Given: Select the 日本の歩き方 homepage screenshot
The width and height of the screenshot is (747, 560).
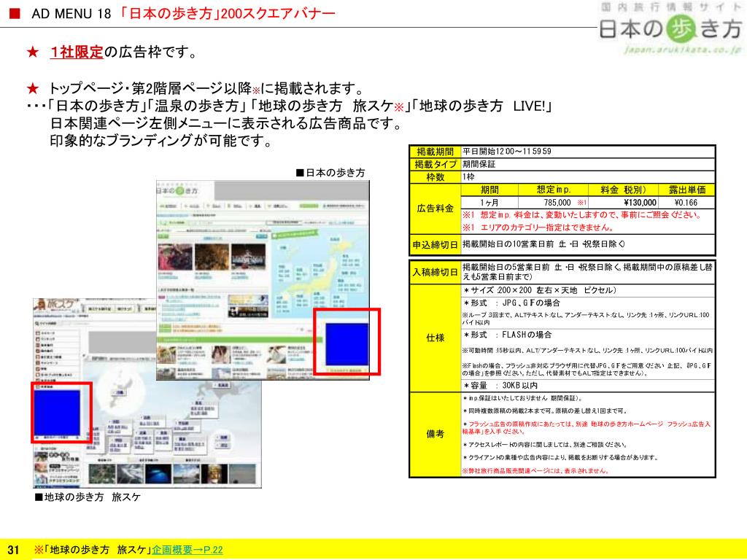Looking at the screenshot, I should 263,280.
